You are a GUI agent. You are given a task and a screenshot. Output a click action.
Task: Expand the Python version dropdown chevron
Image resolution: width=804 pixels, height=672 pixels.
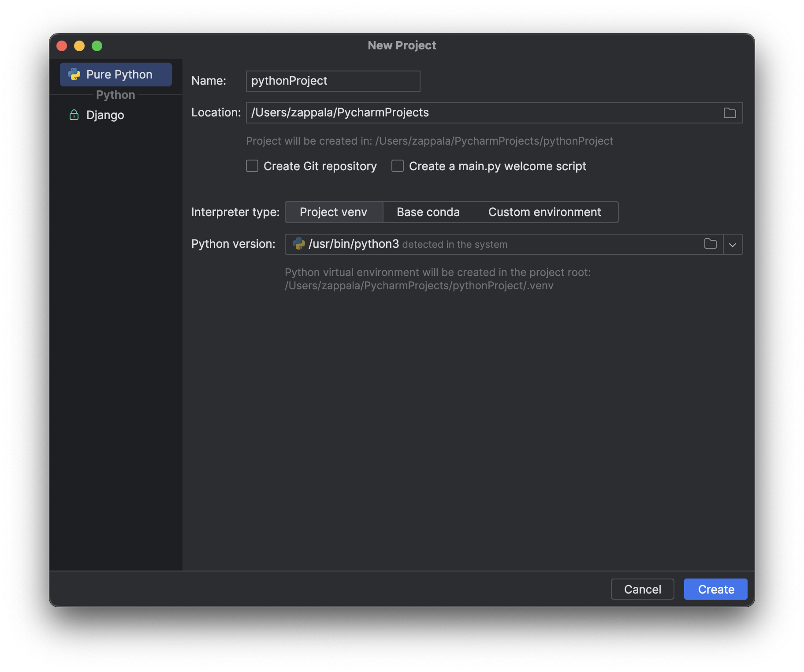[x=733, y=244]
